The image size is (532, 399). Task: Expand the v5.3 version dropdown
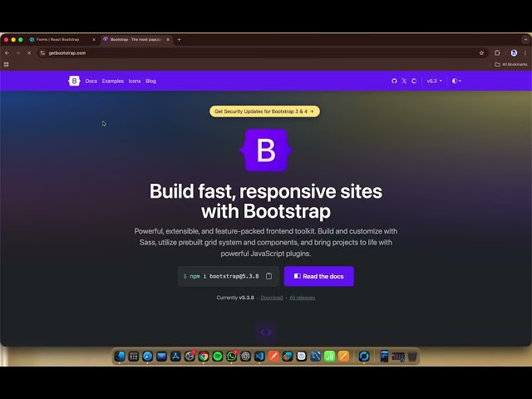pyautogui.click(x=434, y=81)
